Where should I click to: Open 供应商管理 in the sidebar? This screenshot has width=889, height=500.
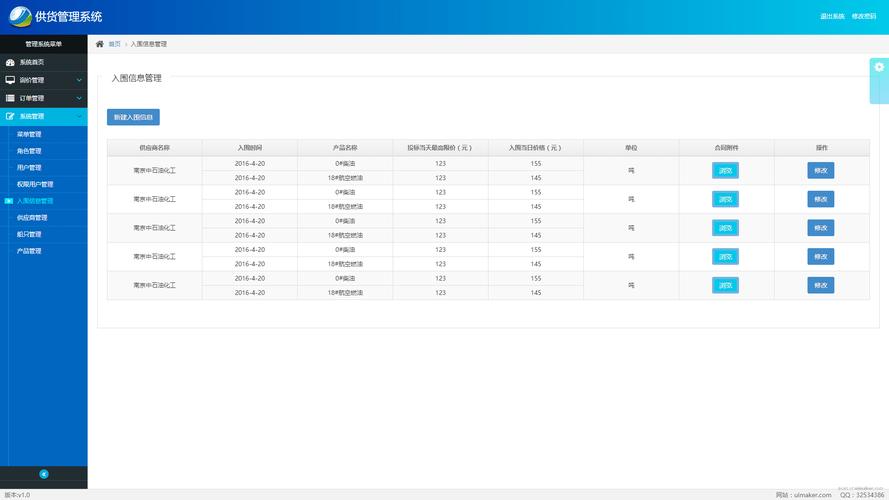coord(32,218)
